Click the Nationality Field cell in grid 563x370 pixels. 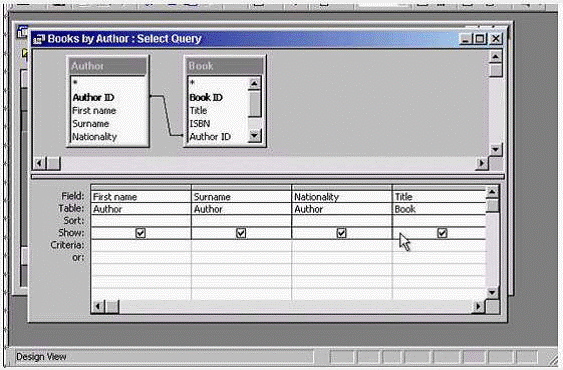click(342, 197)
